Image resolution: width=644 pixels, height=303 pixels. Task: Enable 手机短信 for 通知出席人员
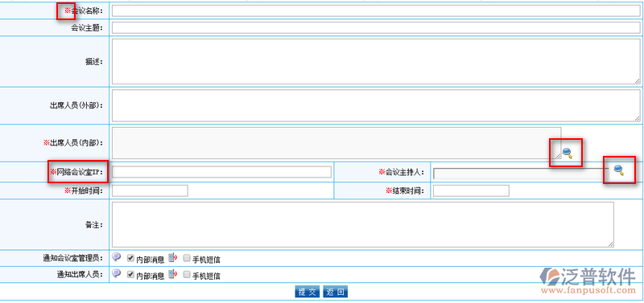187,275
